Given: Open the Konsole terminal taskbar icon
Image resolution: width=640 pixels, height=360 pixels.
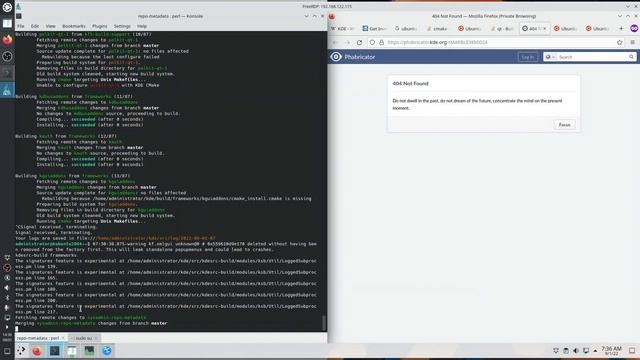Looking at the screenshot, I should (54, 351).
